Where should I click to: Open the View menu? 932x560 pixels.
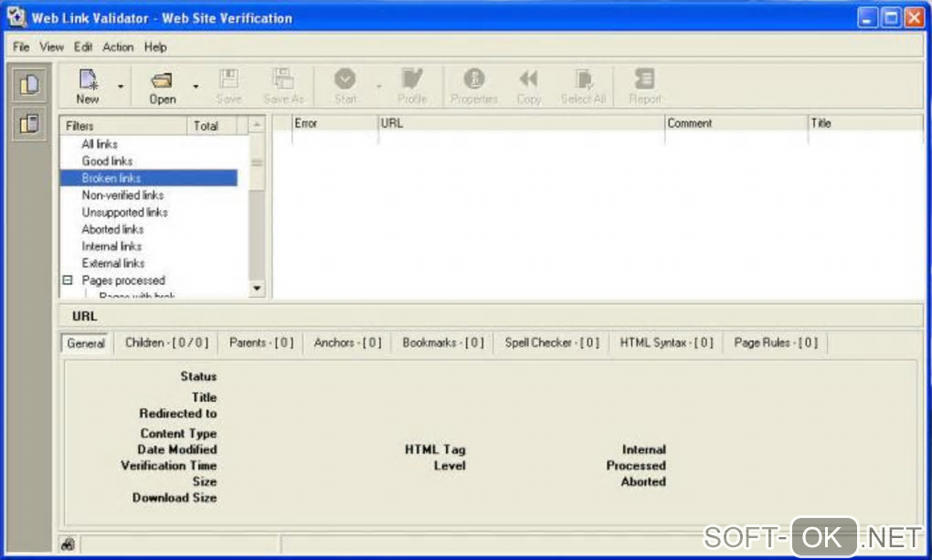point(52,47)
